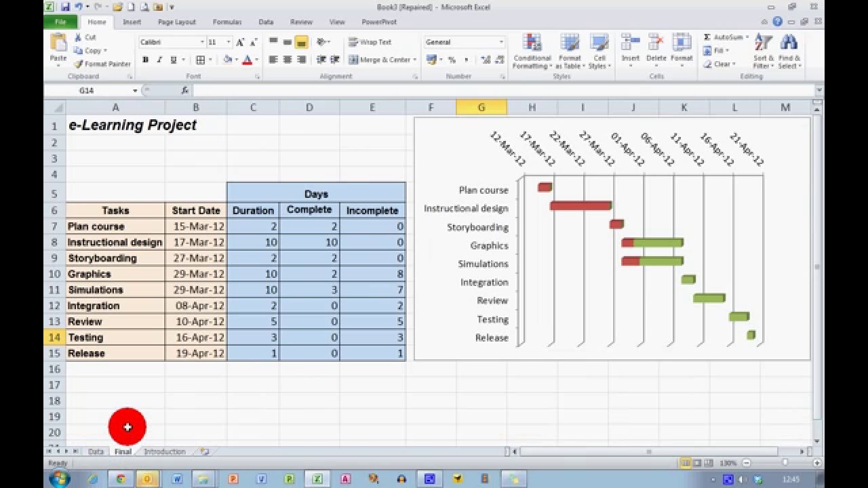Click Decrease Font Size icon
Screen dimensions: 868x488
(x=252, y=42)
